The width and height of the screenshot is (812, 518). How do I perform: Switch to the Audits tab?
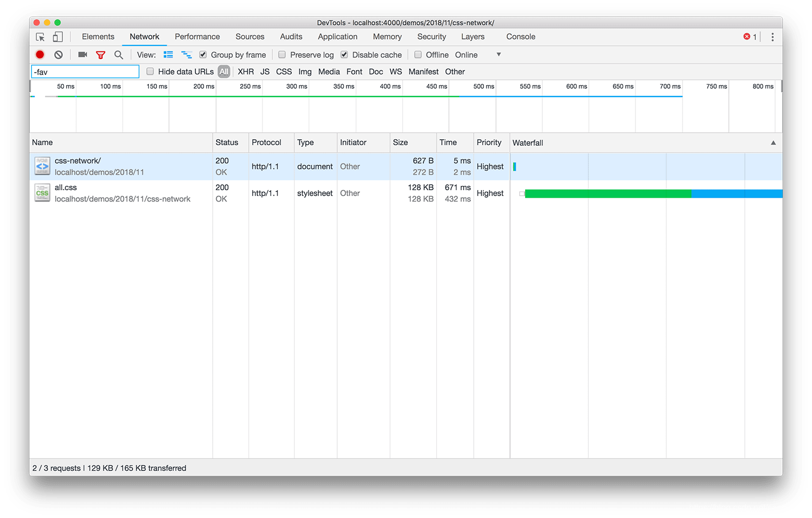(291, 37)
